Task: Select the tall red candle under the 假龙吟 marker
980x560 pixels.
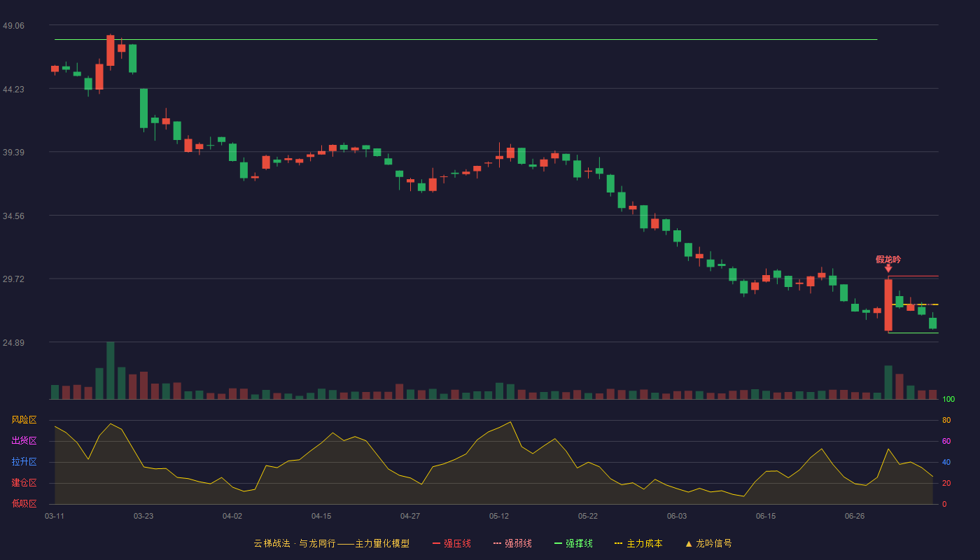Action: point(888,305)
